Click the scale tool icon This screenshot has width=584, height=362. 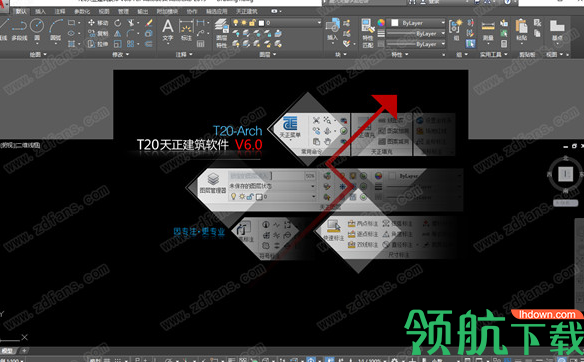(118, 44)
